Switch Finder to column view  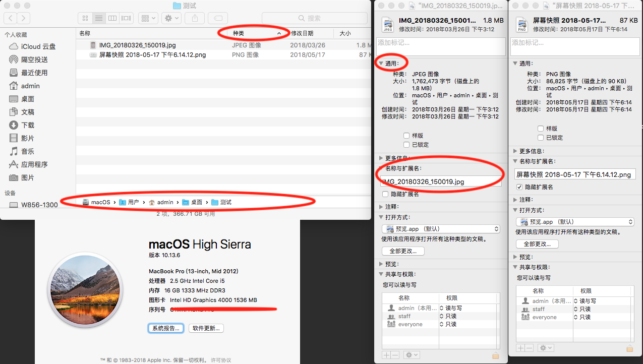tap(112, 18)
